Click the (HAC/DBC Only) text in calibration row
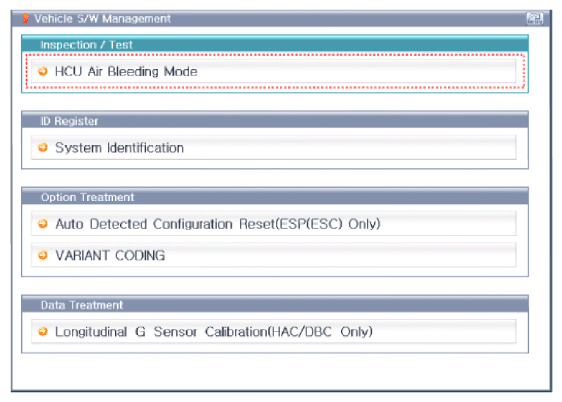 [x=320, y=332]
